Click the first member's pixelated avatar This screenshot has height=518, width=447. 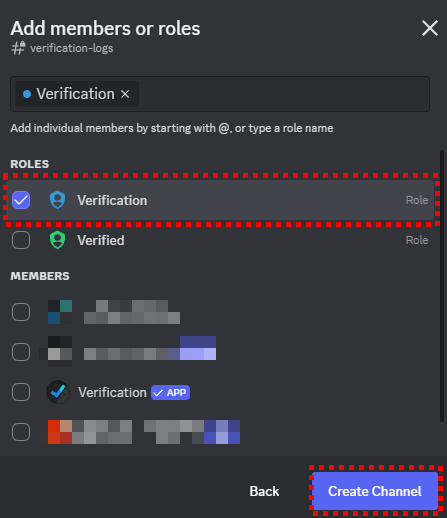(x=60, y=312)
